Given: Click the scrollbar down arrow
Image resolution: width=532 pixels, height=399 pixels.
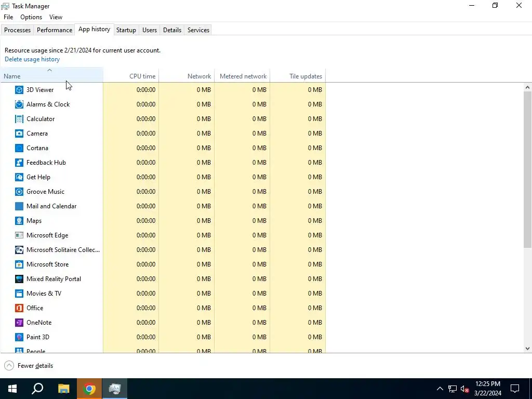Looking at the screenshot, I should [x=527, y=349].
